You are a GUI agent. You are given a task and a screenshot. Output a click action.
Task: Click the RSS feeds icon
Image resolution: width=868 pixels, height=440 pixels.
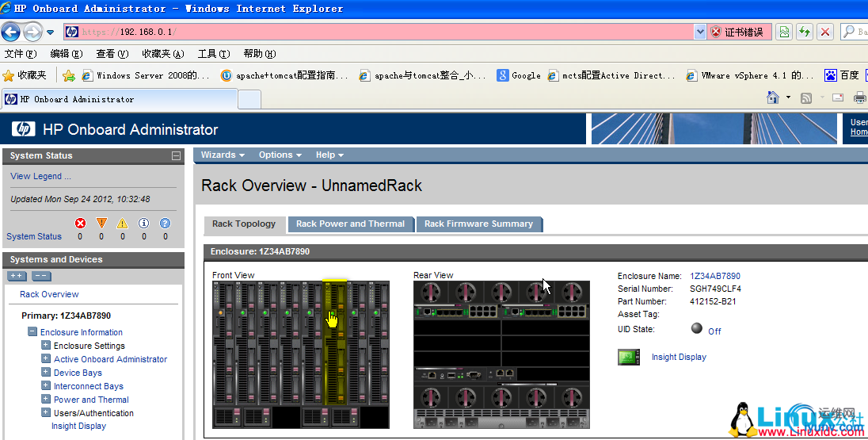coord(806,98)
